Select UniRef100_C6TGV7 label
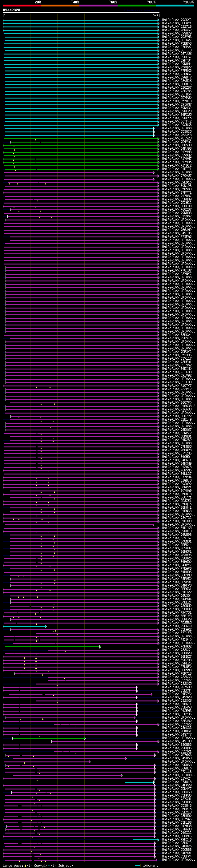Image resolution: width=197 pixels, height=868 pixels. click(x=177, y=40)
